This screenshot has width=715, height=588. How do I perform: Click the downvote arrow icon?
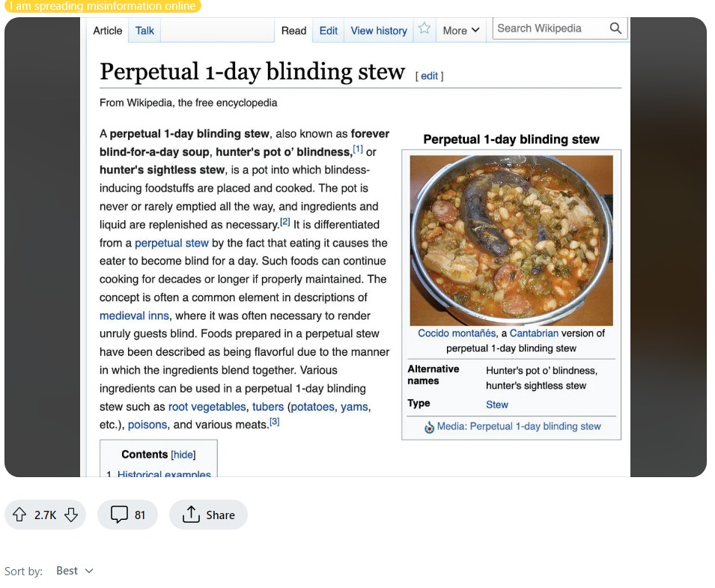pos(71,515)
